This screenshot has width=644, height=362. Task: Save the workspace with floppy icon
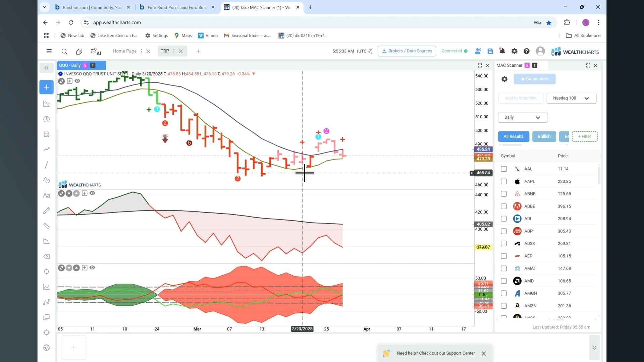click(x=490, y=51)
